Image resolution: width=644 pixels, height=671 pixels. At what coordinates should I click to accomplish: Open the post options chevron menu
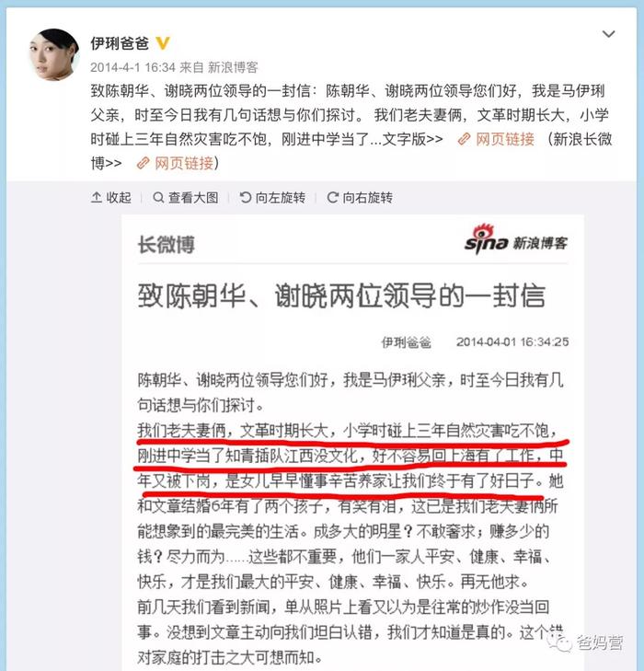608,34
